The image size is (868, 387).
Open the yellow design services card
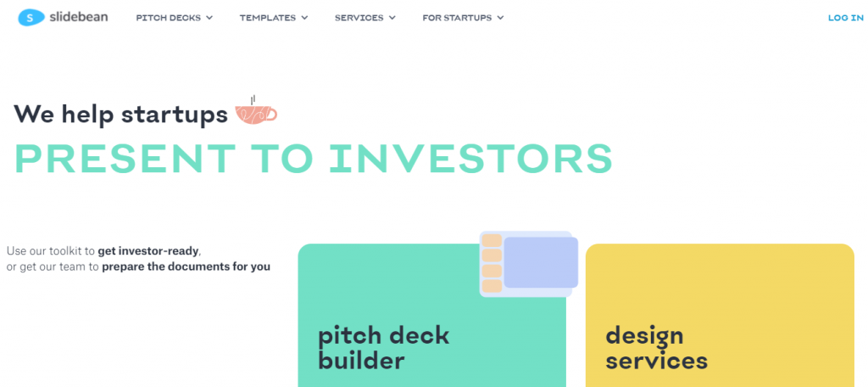pyautogui.click(x=720, y=316)
